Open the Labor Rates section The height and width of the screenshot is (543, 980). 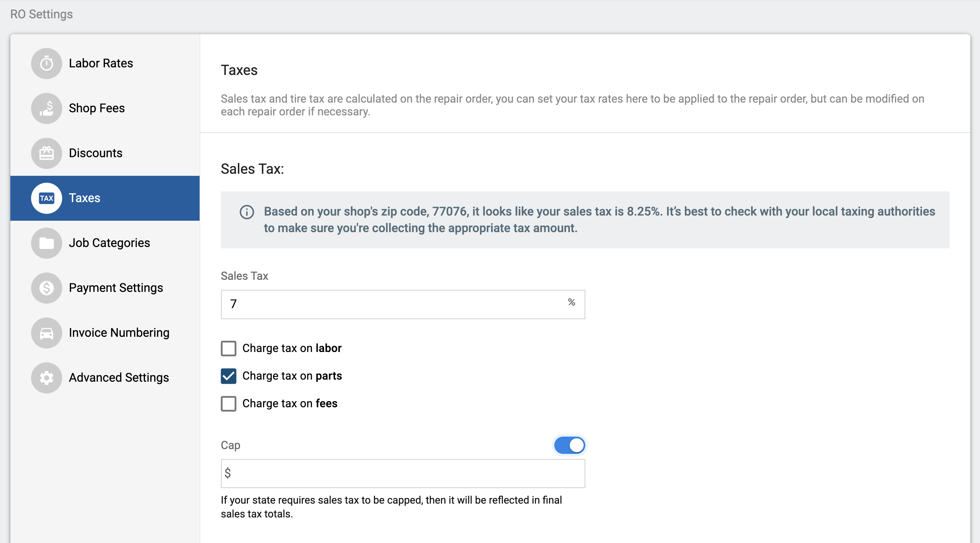[x=105, y=63]
